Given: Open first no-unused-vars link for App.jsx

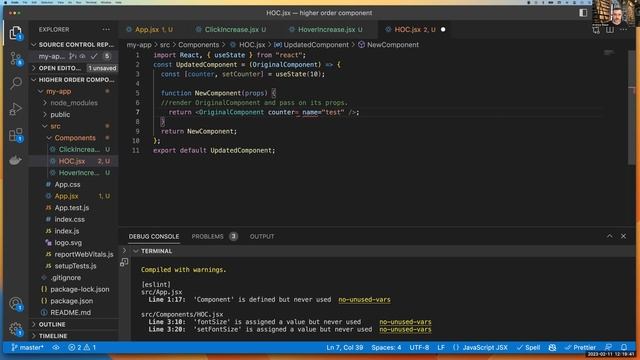Looking at the screenshot, I should (364, 300).
